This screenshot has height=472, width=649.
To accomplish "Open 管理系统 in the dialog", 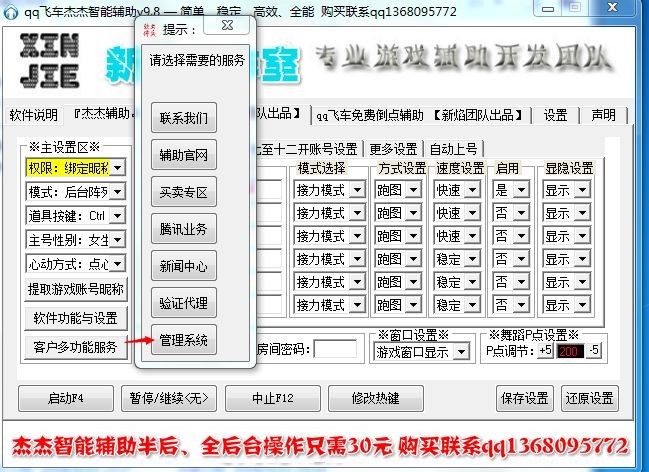I will [x=184, y=340].
